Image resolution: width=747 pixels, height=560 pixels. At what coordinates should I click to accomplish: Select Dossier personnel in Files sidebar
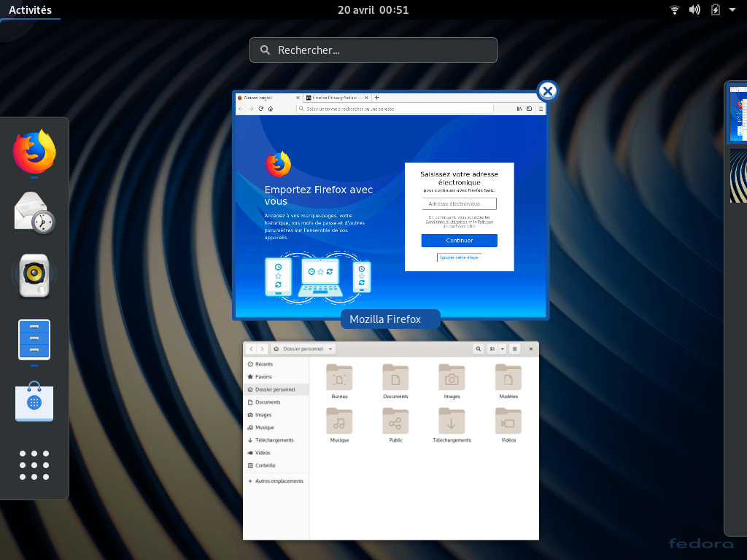point(276,389)
